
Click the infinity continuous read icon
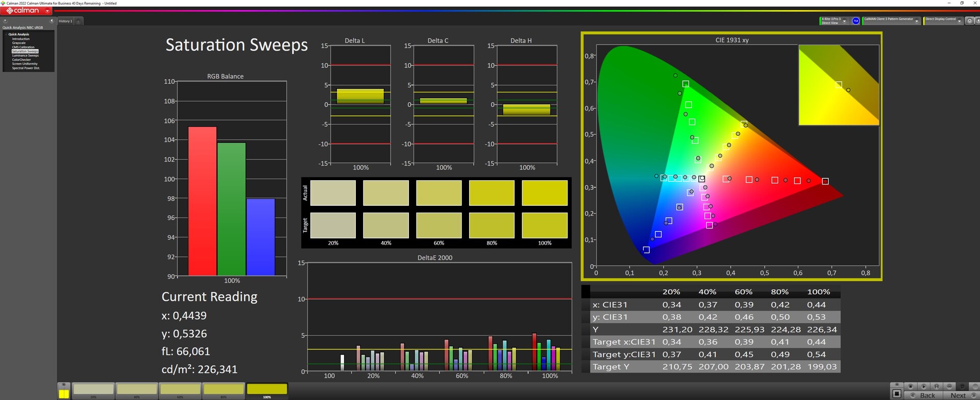tap(949, 386)
